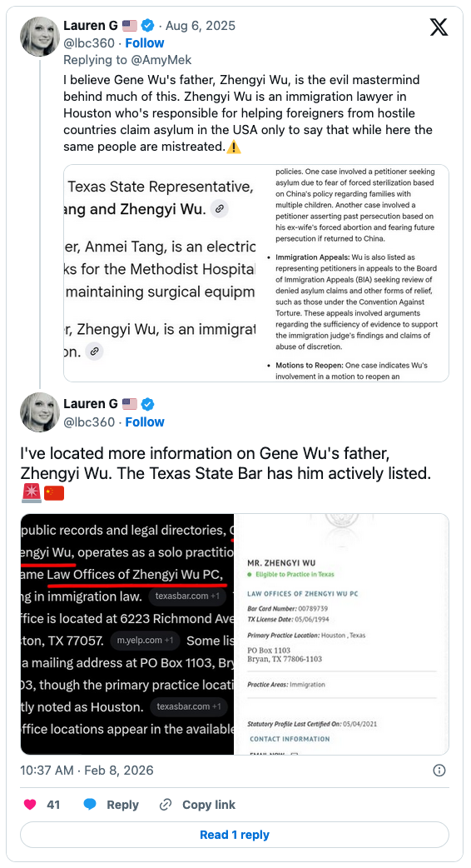The image size is (471, 868).
Task: Click the copy link chain icon
Action: pos(166,805)
